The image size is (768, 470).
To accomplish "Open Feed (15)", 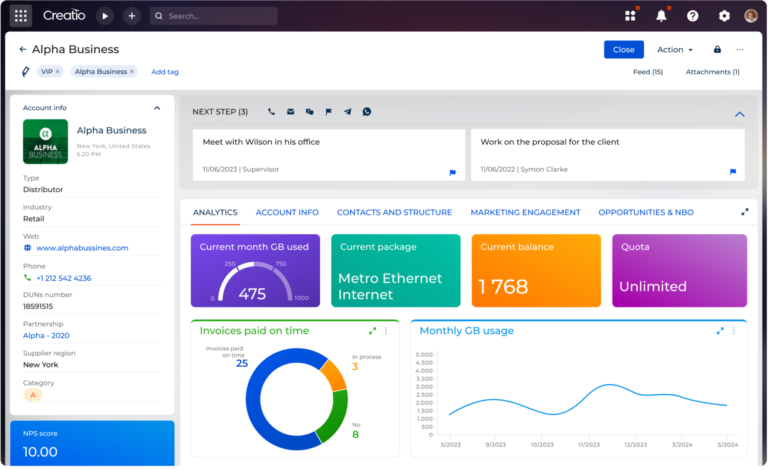I will coord(648,72).
